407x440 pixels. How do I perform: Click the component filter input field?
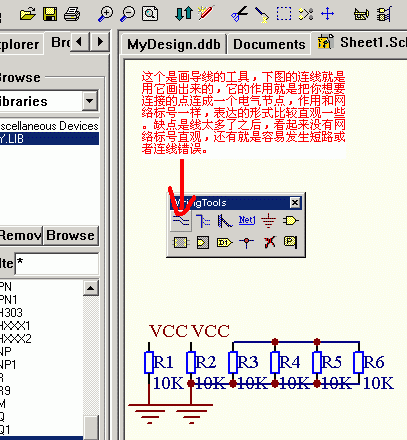[57, 264]
